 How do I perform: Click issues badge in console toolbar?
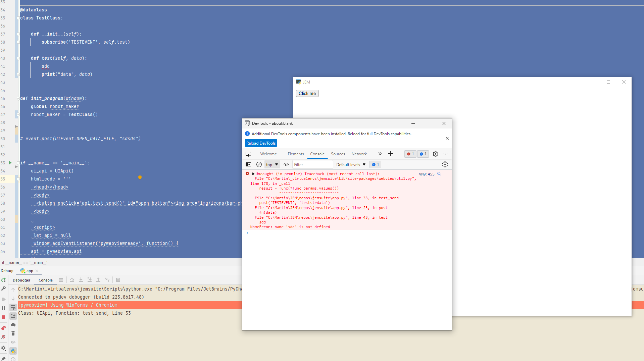click(375, 164)
